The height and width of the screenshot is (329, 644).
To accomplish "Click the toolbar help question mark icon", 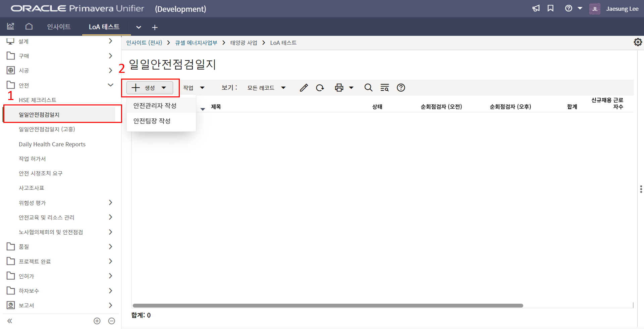I will click(x=401, y=88).
